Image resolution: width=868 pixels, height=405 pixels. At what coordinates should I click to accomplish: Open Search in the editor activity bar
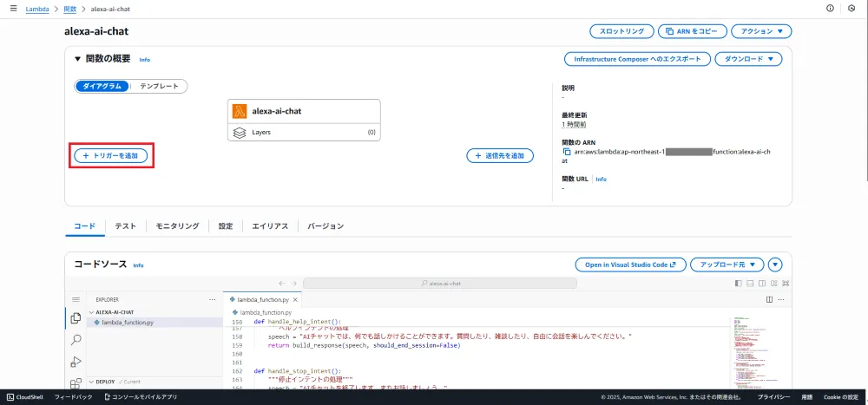click(x=76, y=340)
